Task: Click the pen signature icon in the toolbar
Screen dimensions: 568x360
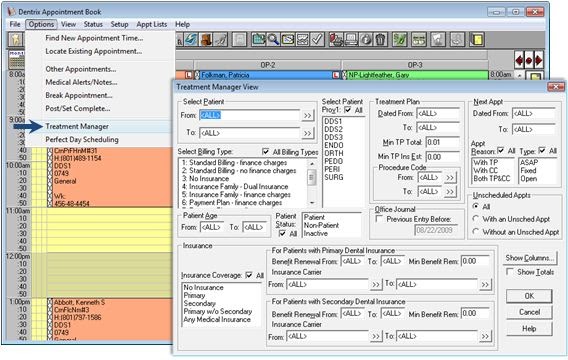Action: pyautogui.click(x=220, y=39)
